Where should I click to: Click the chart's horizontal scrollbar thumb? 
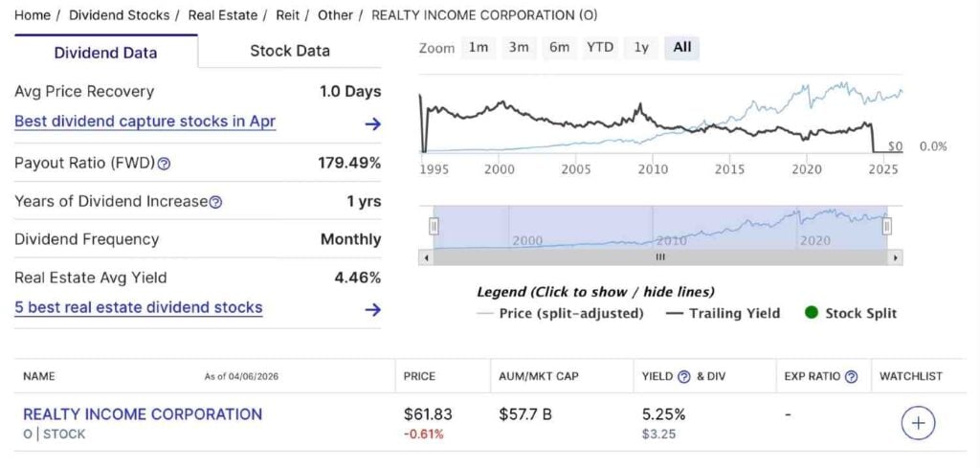[x=659, y=257]
